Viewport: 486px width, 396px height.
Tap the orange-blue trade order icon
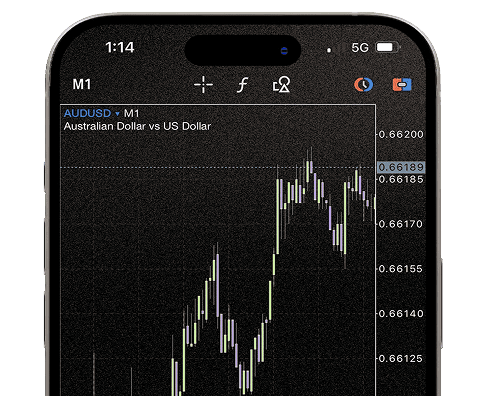(402, 85)
